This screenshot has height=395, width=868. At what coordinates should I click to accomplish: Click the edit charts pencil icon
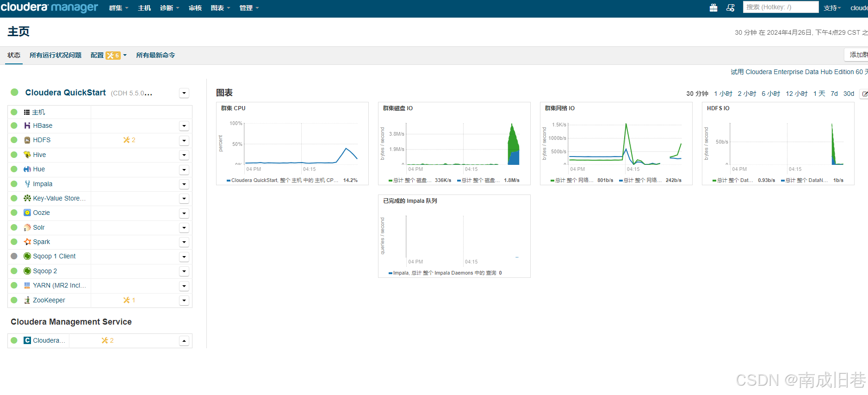point(864,94)
